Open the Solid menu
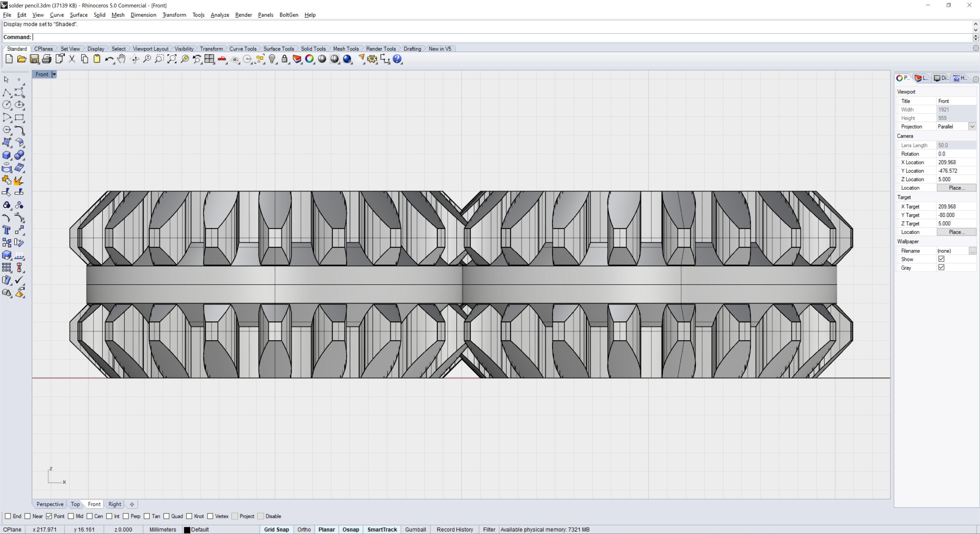Screen dimensions: 980x534 click(x=99, y=15)
